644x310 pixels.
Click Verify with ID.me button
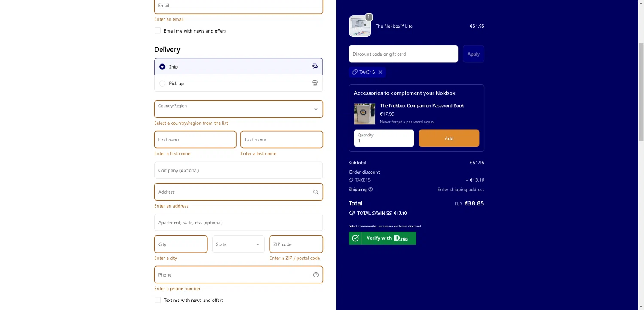coord(383,238)
